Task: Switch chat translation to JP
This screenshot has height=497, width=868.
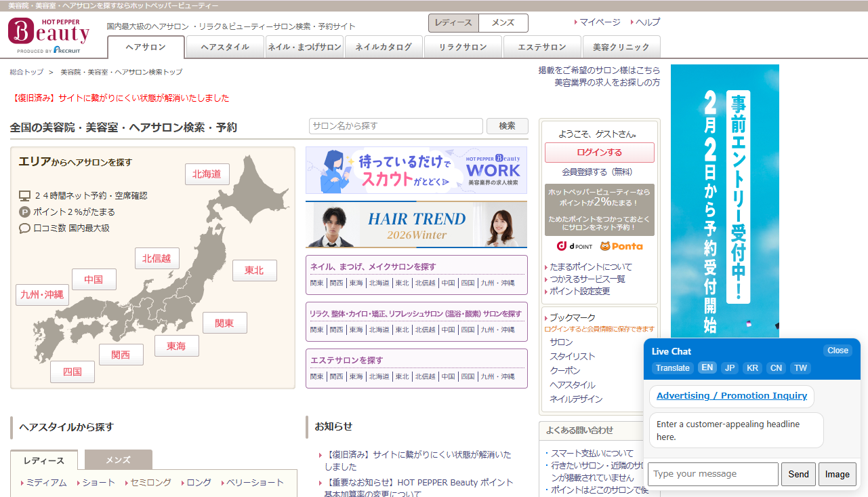Action: [x=730, y=368]
